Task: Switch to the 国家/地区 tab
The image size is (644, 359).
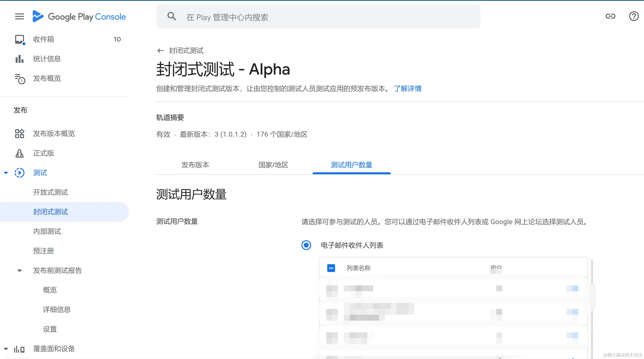Action: [x=273, y=165]
